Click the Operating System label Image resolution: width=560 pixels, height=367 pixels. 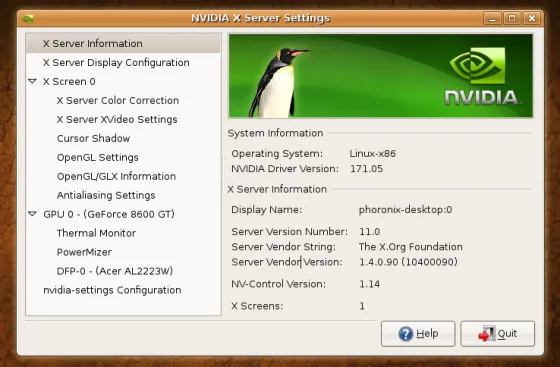pos(277,154)
